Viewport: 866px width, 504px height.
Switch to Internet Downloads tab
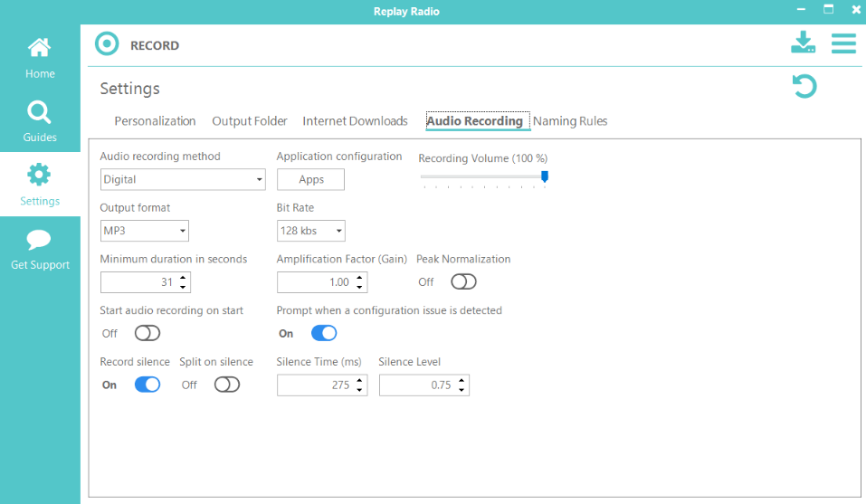click(355, 121)
